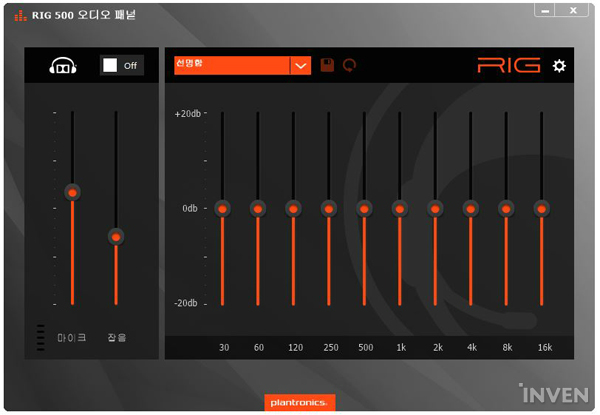
Task: Click the plantronics logo at bottom
Action: [x=300, y=402]
